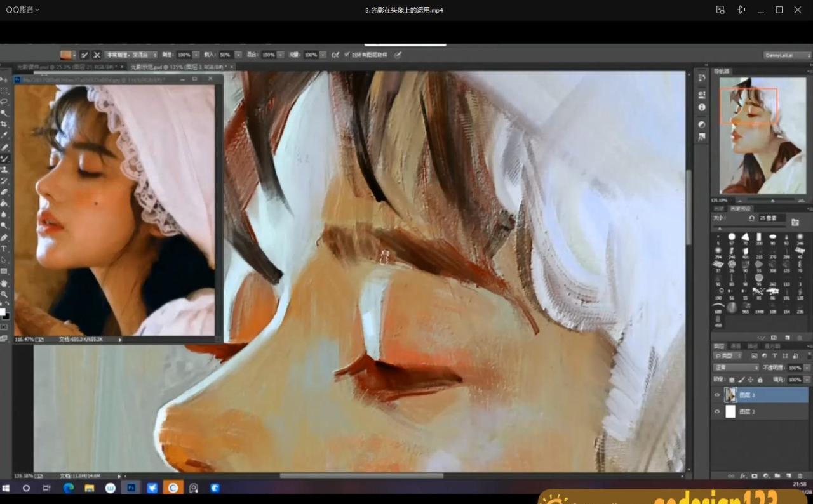Open Microsoft Edge from the taskbar
This screenshot has width=813, height=504.
click(x=68, y=488)
